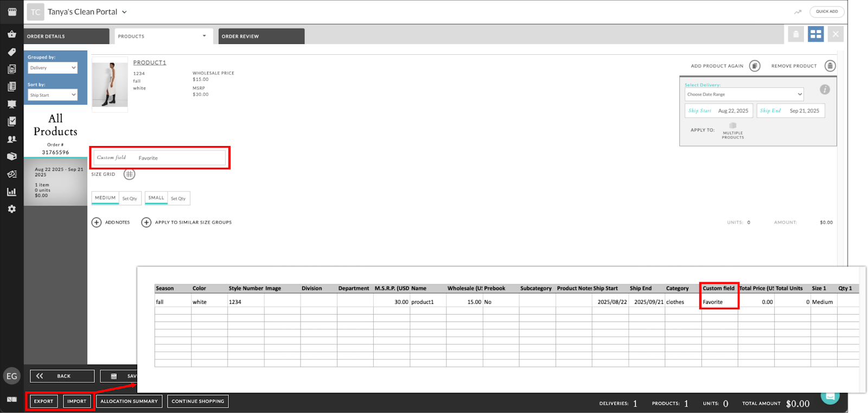This screenshot has height=413, width=868.
Task: Open the people contacts sidebar icon
Action: point(12,139)
